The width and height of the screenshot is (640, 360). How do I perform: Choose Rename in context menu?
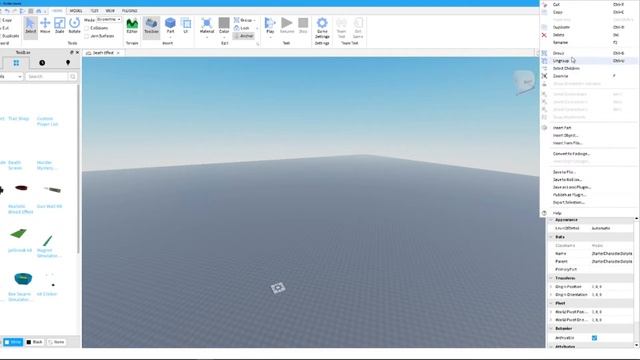589,42
